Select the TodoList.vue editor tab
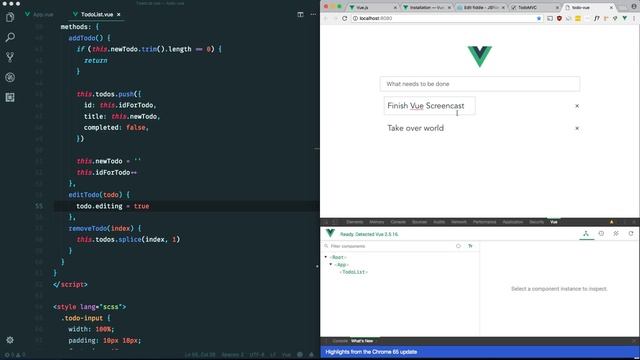Viewport: 640px width, 360px height. coord(97,14)
